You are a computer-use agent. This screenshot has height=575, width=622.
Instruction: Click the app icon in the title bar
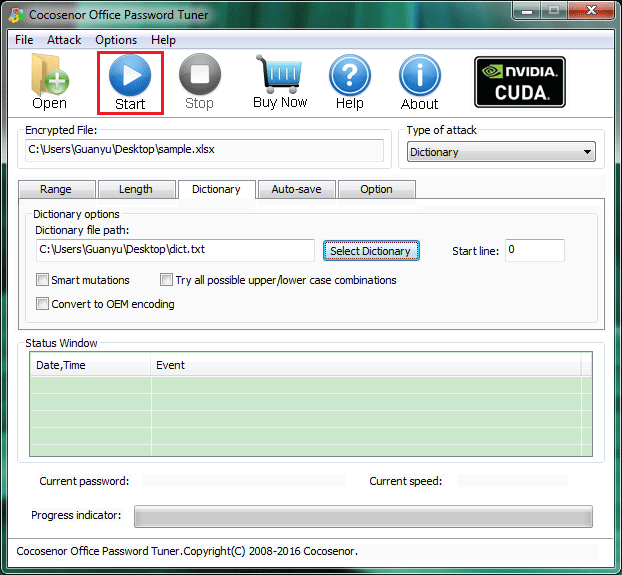(17, 15)
